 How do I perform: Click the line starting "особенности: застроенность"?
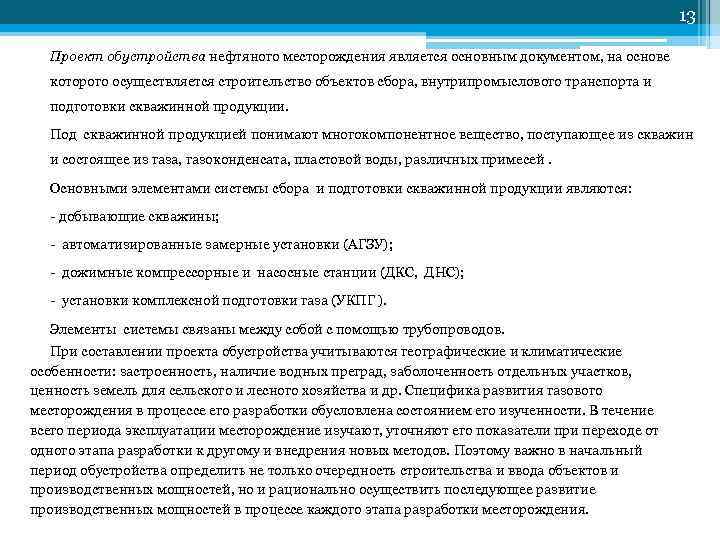tap(331, 371)
